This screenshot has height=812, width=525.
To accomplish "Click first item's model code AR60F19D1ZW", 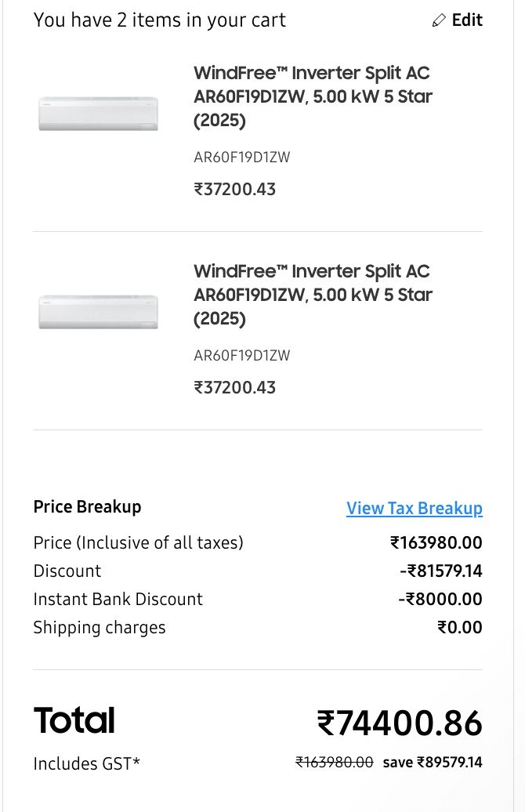I will coord(242,157).
